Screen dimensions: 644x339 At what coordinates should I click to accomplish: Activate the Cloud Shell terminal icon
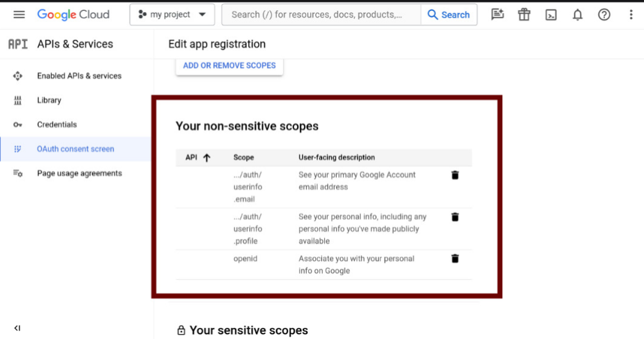click(551, 15)
